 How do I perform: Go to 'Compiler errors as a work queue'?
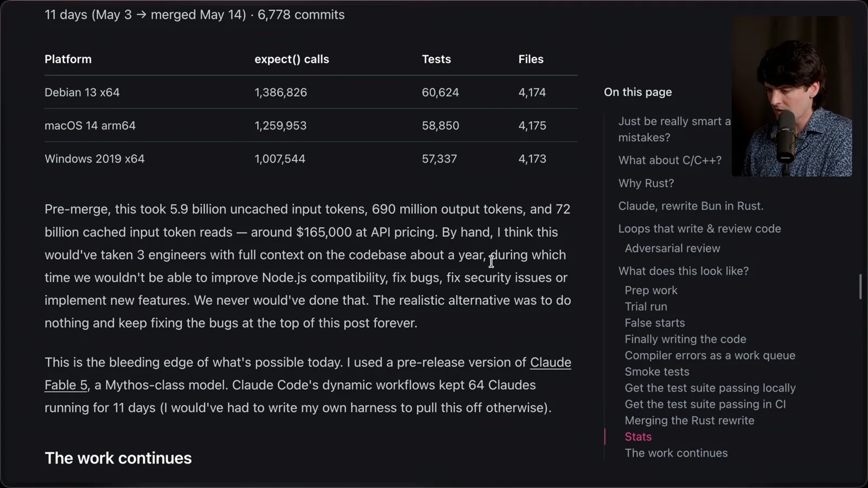coord(710,356)
